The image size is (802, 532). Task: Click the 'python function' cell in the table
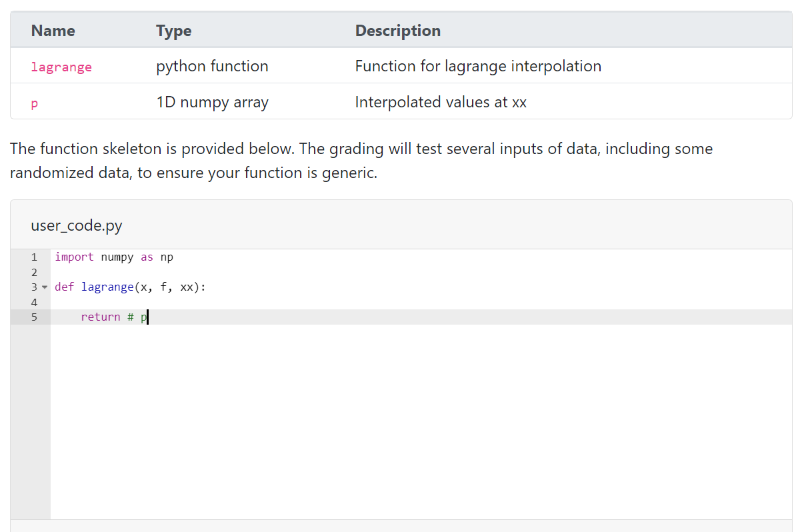(x=212, y=66)
